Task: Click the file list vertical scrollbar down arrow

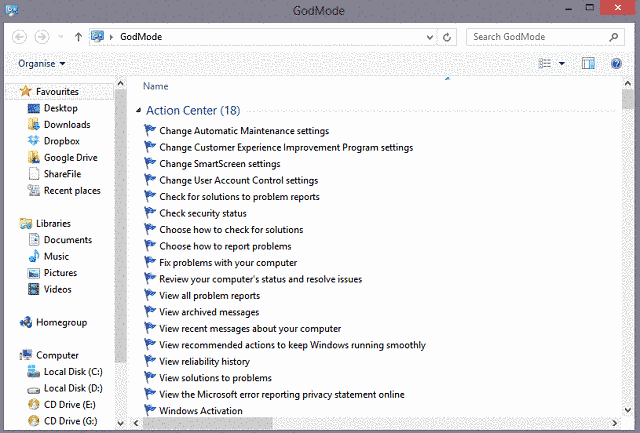Action: pos(628,410)
